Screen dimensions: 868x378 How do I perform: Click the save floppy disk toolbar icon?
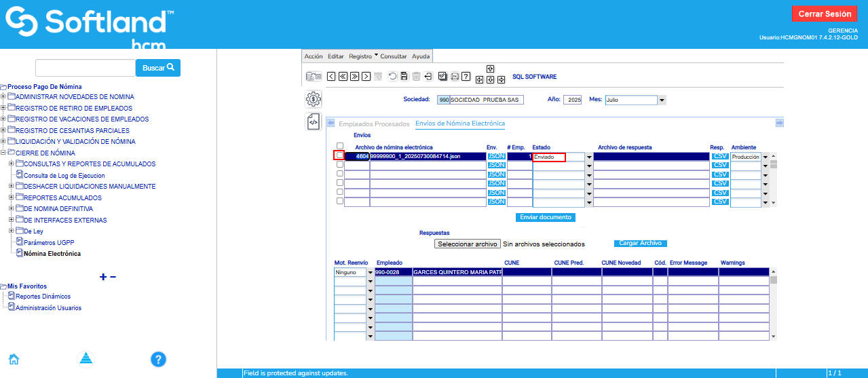404,76
